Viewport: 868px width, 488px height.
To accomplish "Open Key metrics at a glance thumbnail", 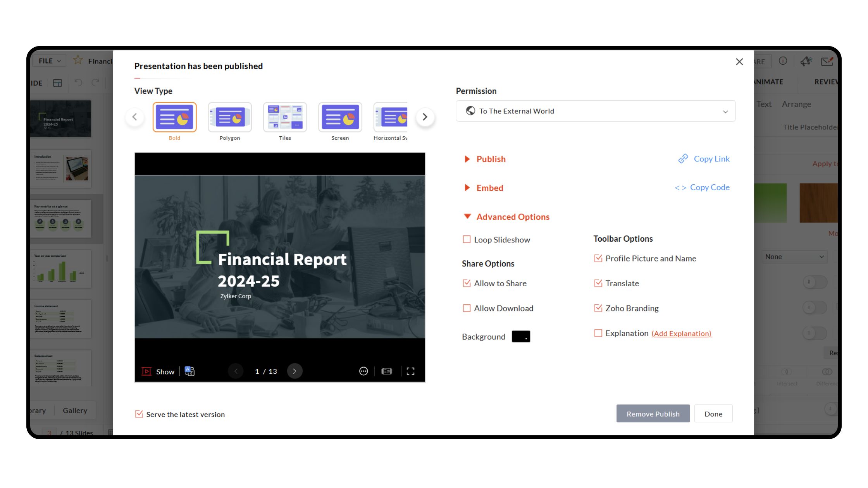I will tap(61, 218).
